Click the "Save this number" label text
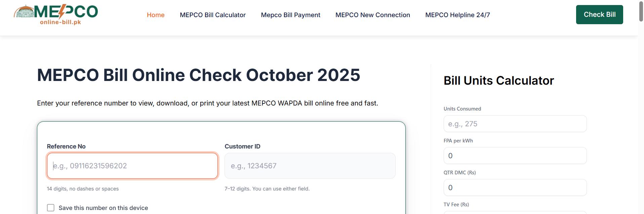The height and width of the screenshot is (214, 644). 103,208
